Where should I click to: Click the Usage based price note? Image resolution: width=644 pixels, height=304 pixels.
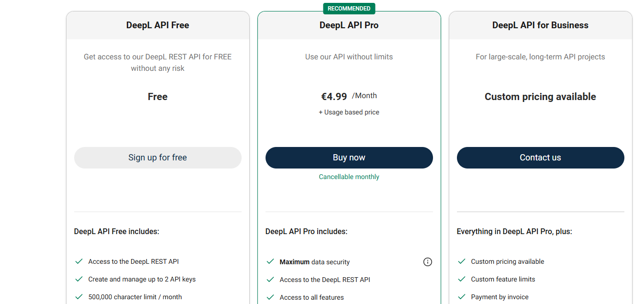pos(349,112)
